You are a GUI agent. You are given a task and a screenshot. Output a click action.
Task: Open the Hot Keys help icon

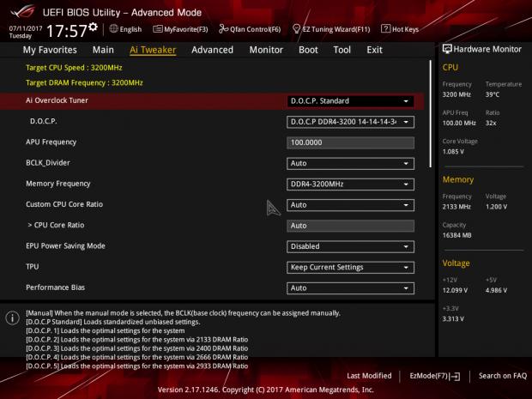(385, 29)
